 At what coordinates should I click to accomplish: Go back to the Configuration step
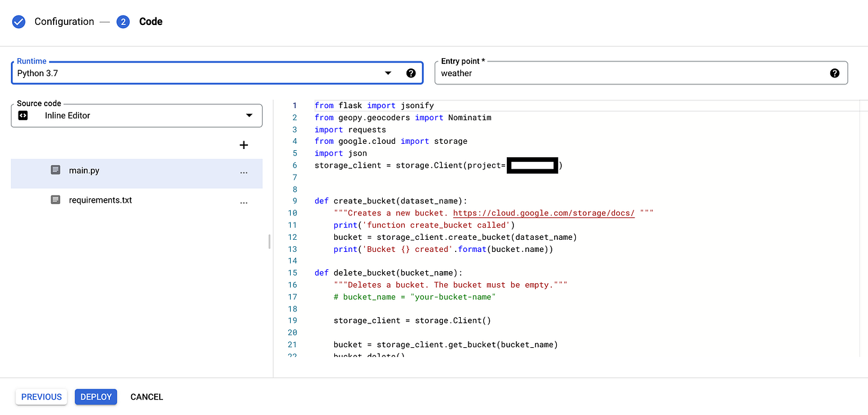click(x=65, y=21)
